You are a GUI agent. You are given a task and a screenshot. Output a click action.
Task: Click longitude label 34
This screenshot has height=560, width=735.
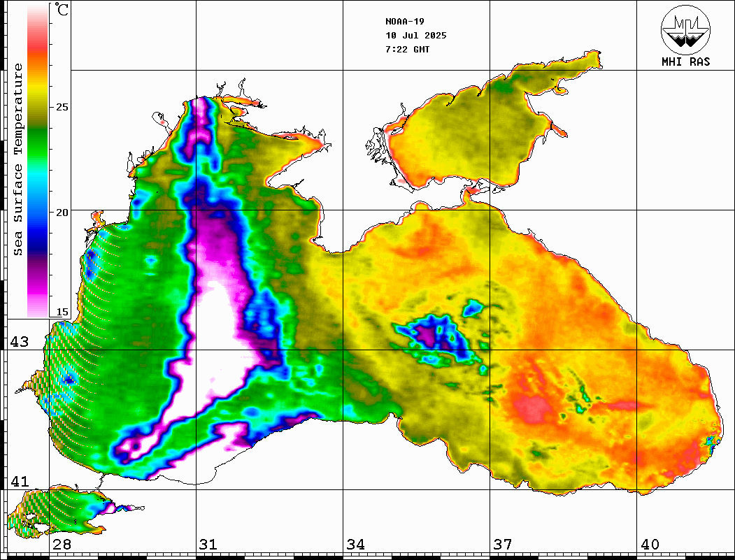356,545
